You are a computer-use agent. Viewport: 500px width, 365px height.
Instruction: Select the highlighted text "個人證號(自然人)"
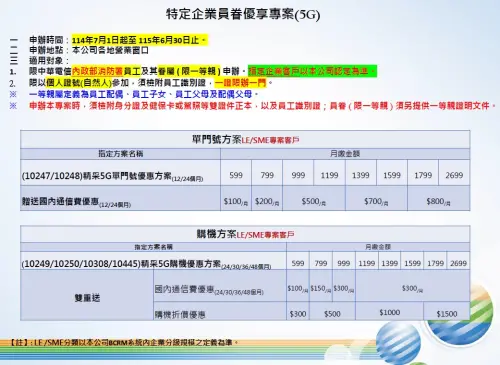(79, 83)
